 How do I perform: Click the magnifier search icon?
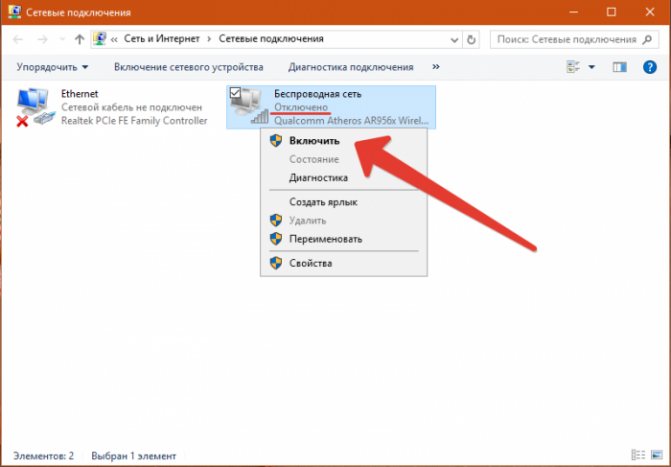pyautogui.click(x=647, y=39)
